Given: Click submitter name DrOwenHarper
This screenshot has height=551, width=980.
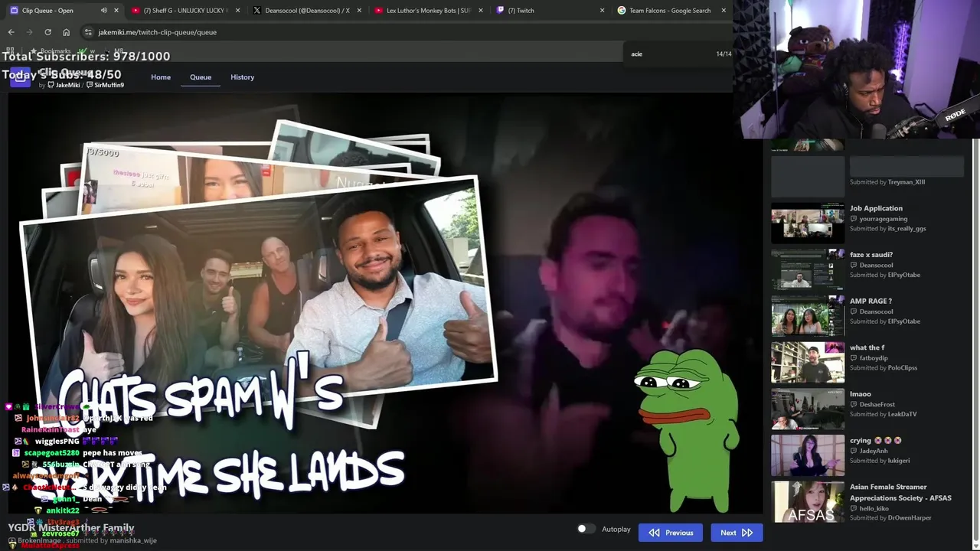Looking at the screenshot, I should [910, 518].
